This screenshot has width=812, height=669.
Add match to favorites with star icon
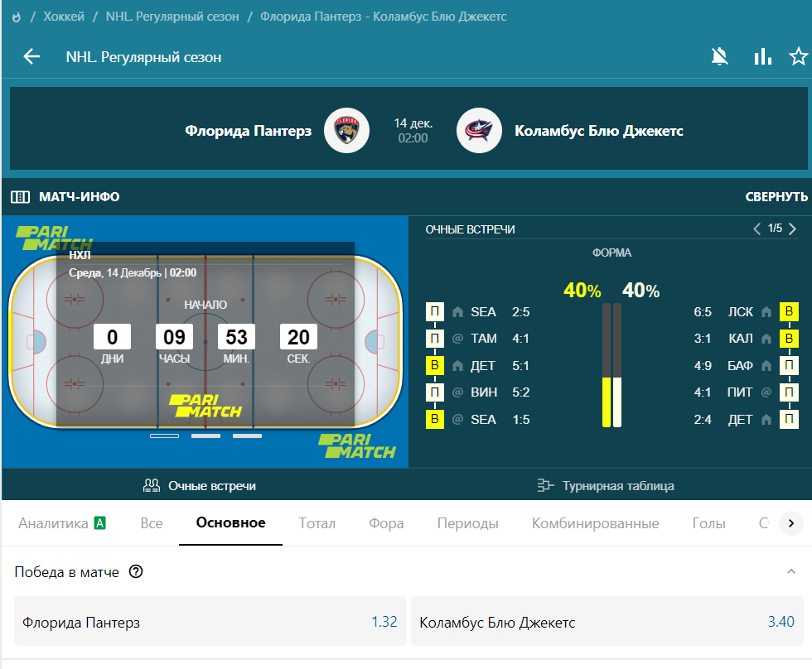[x=799, y=56]
